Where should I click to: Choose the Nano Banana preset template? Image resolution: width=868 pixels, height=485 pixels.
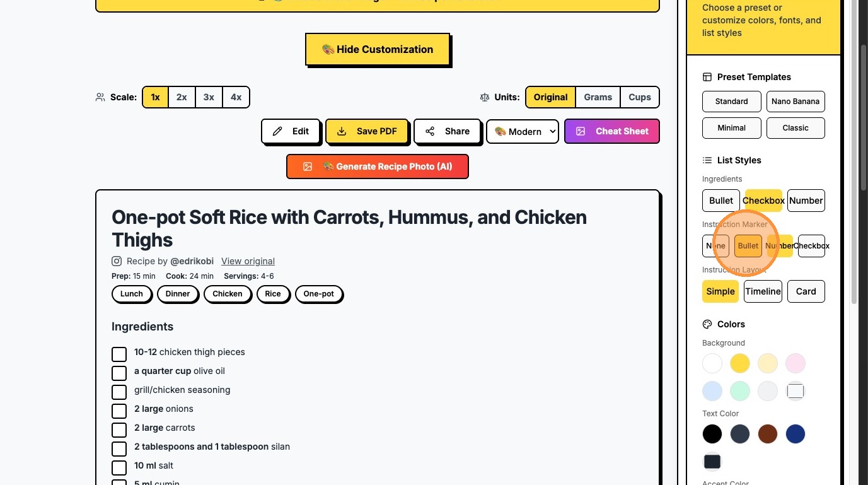click(x=796, y=102)
